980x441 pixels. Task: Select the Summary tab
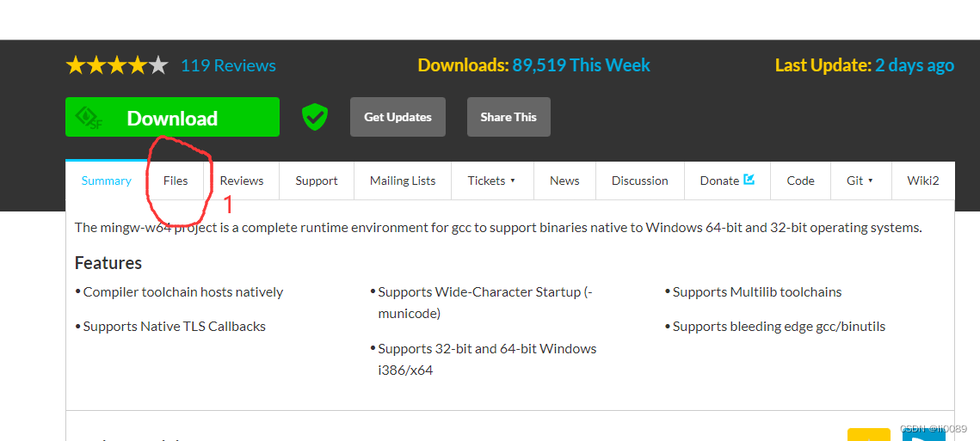(x=106, y=181)
